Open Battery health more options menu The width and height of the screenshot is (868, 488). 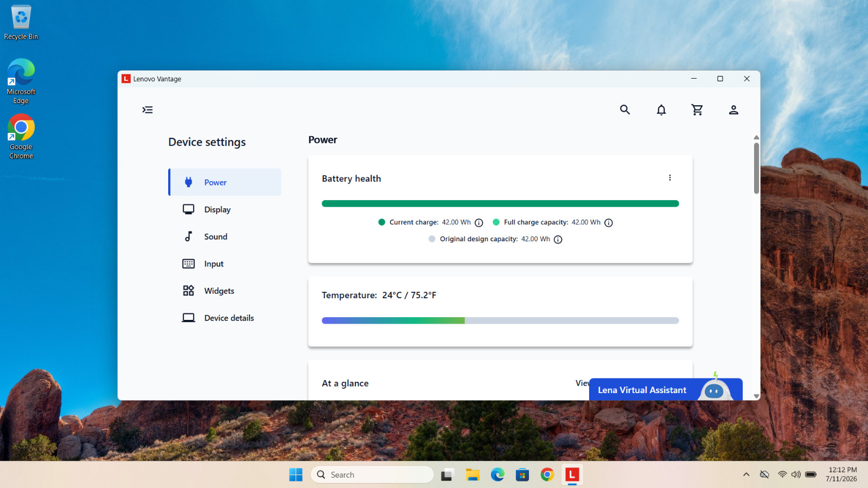[670, 178]
